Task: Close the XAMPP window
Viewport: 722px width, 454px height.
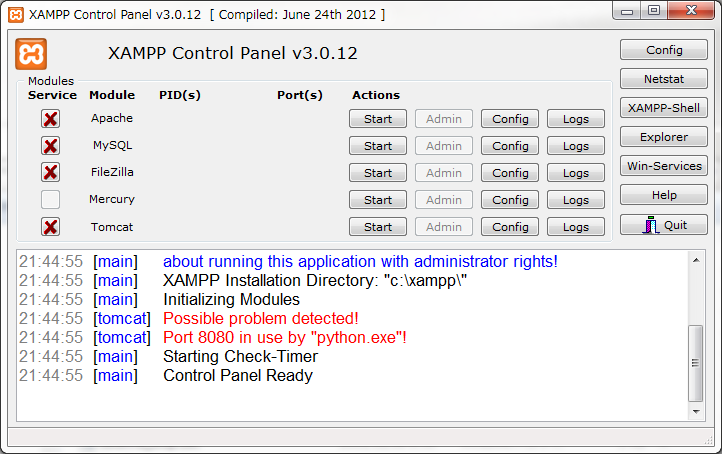Action: (x=691, y=11)
